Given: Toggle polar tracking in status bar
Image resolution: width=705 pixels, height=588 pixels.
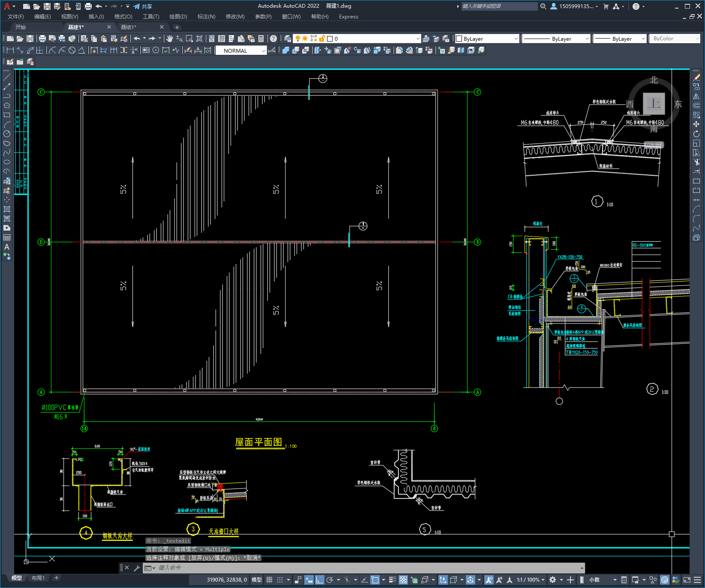Looking at the screenshot, I should pyautogui.click(x=330, y=580).
